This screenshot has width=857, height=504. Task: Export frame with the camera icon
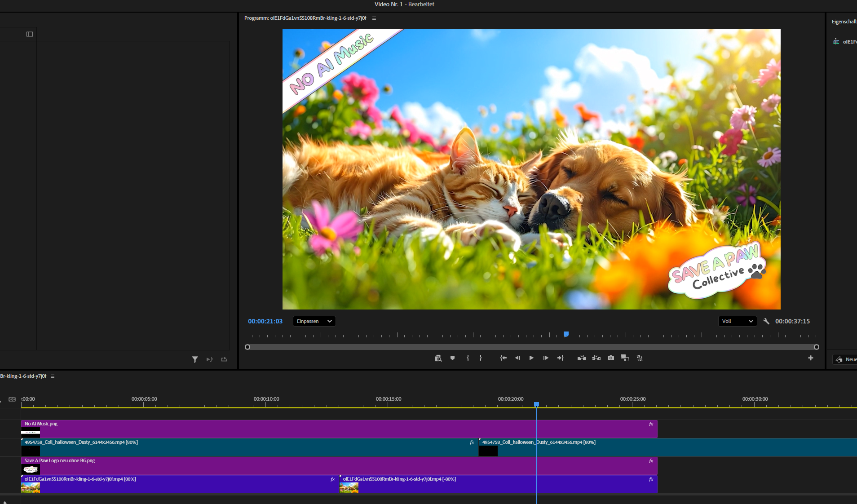click(611, 358)
